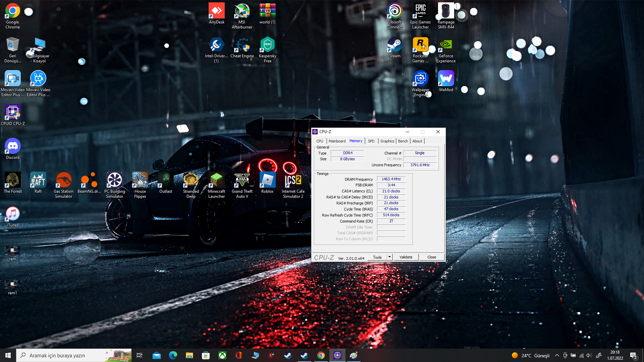Open the volume control in system tray
Viewport: 644px width, 362px height.
(589, 355)
